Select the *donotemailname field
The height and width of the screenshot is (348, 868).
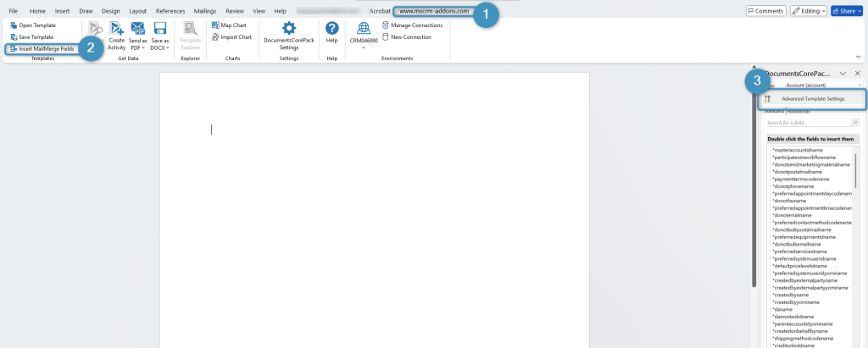[x=793, y=215]
